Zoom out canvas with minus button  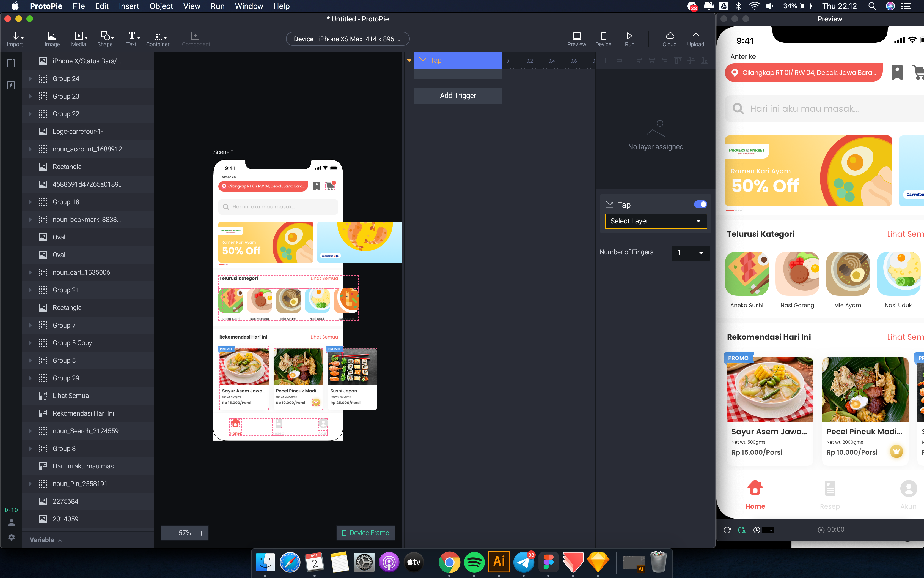point(168,533)
